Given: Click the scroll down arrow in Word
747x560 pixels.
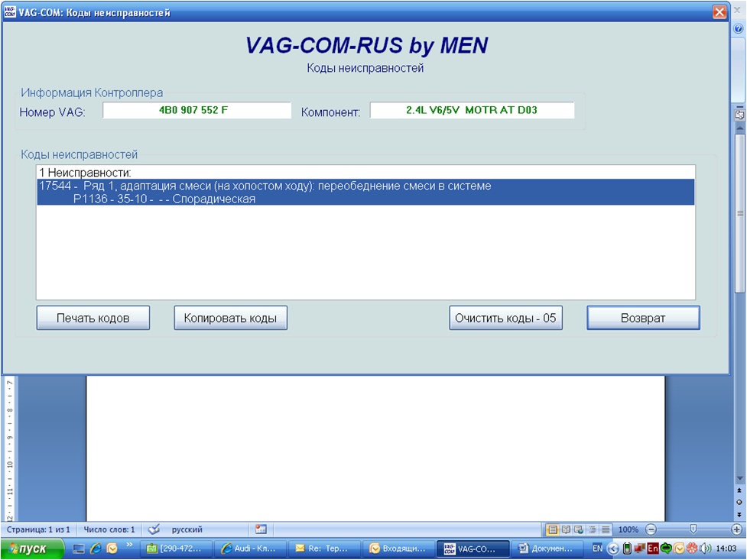Looking at the screenshot, I should click(739, 478).
